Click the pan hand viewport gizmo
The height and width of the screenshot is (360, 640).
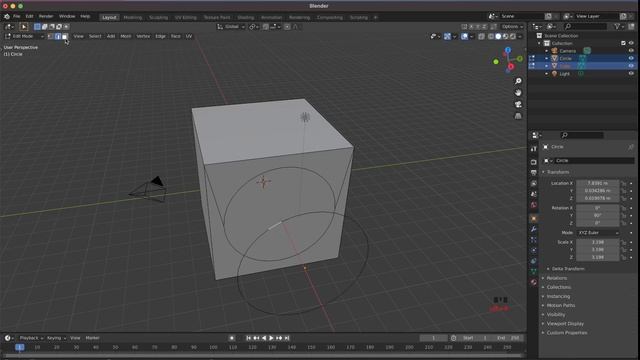click(518, 93)
